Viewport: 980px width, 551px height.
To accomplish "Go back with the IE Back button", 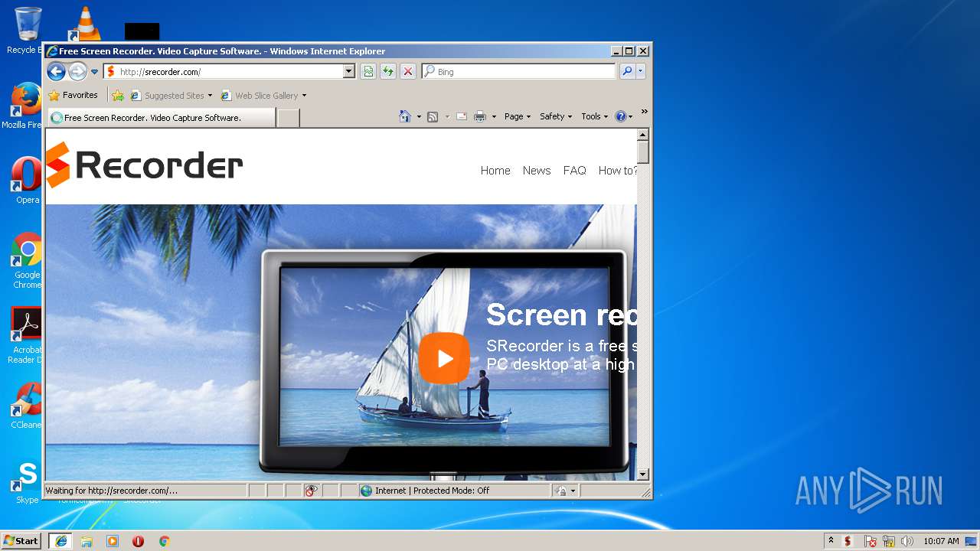I will point(56,72).
